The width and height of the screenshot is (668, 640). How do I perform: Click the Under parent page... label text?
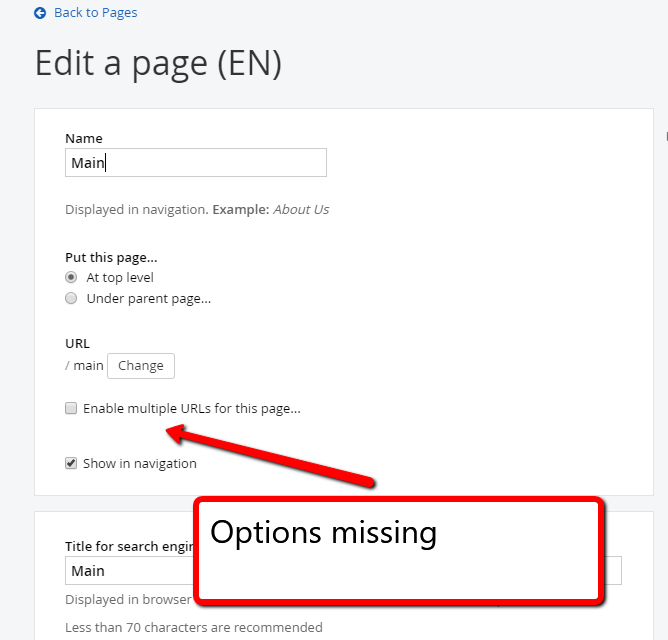(x=149, y=299)
